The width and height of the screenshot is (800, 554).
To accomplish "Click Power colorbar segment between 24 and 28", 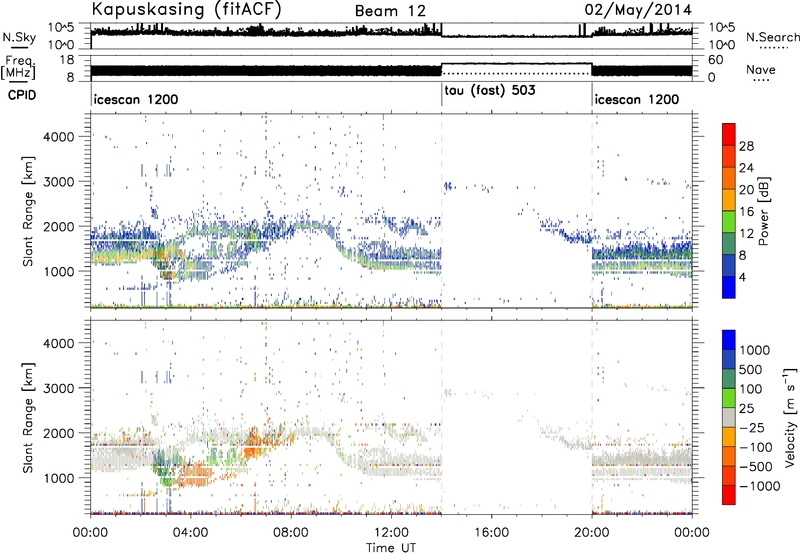I will click(729, 156).
